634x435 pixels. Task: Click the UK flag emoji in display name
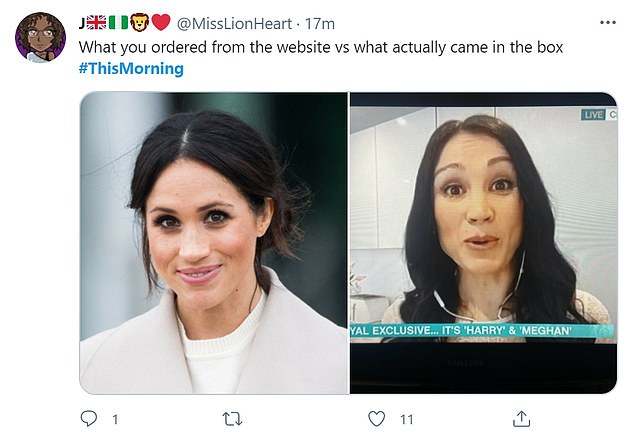(x=98, y=23)
